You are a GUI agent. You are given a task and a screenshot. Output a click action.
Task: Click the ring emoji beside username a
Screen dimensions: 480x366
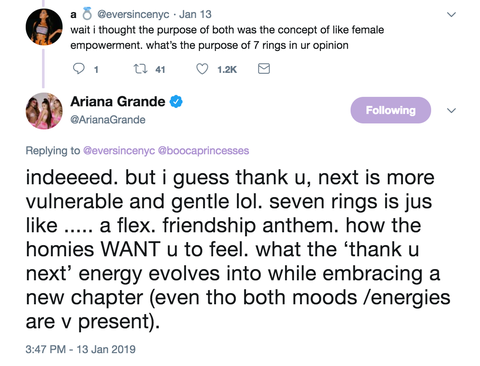(87, 14)
